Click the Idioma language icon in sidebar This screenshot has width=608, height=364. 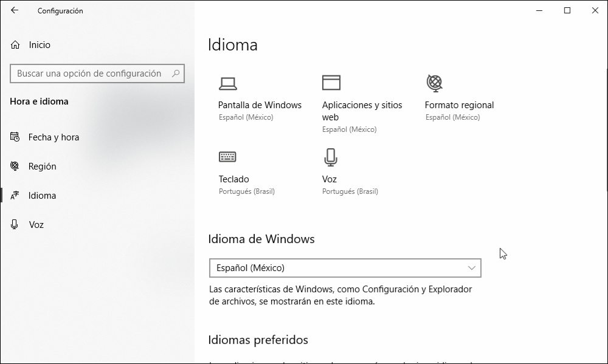[15, 196]
